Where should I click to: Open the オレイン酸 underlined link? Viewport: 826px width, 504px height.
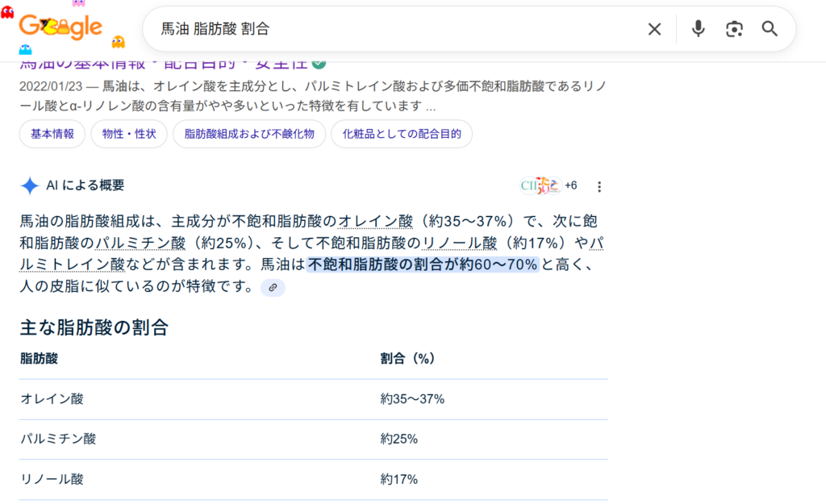(x=375, y=221)
